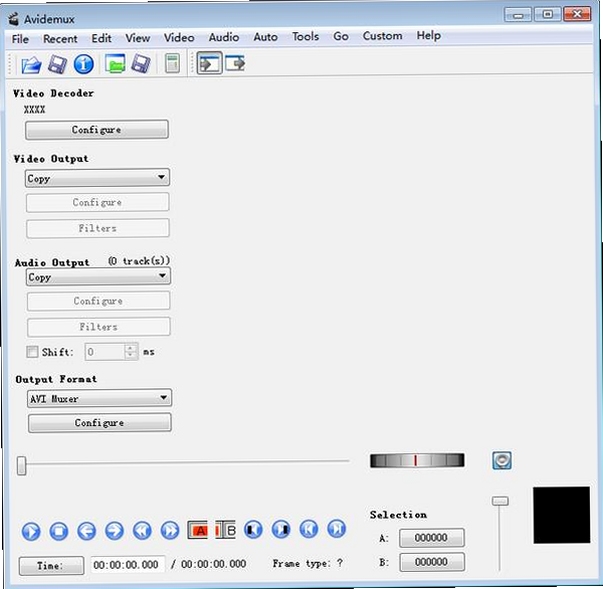Viewport: 603px width, 589px height.
Task: Open the View menu
Action: point(138,38)
